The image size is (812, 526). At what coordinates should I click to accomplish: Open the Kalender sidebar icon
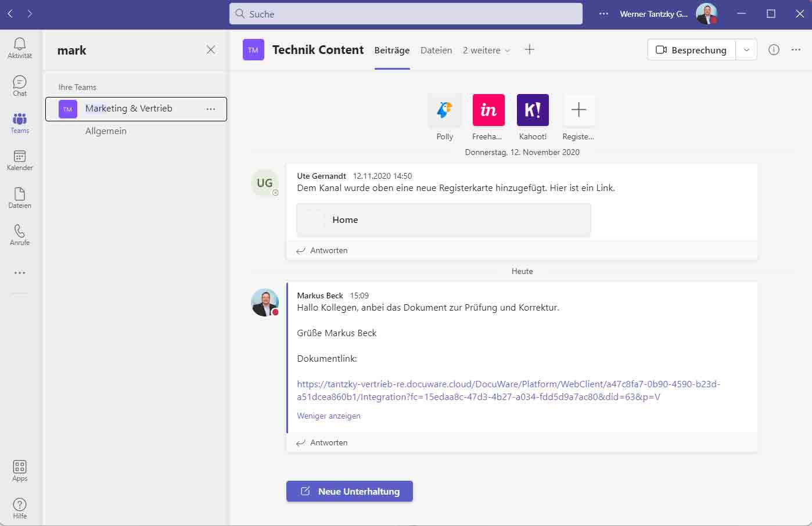pyautogui.click(x=20, y=160)
